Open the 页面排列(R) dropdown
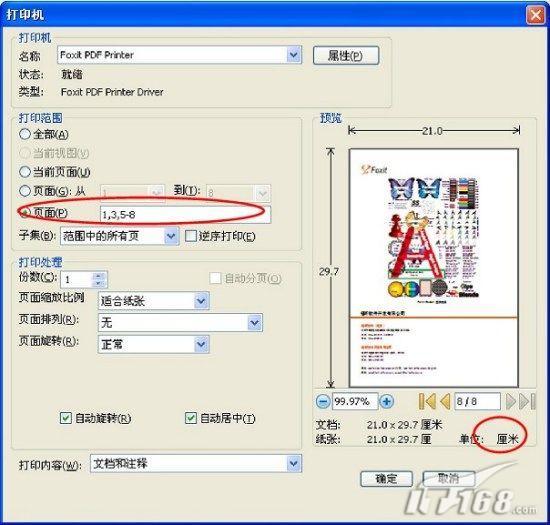 [254, 323]
